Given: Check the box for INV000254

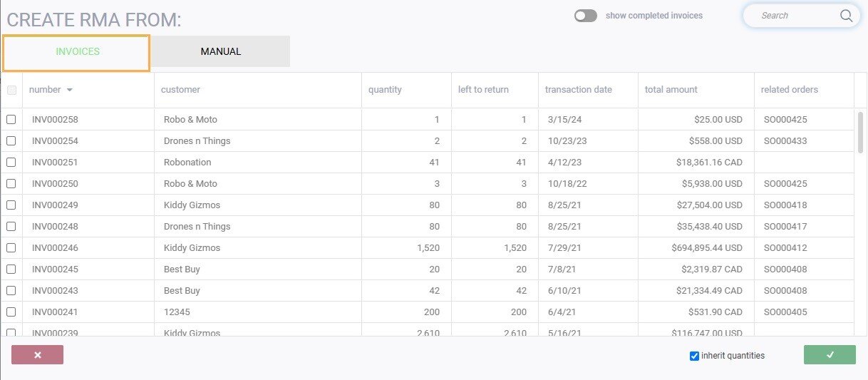Looking at the screenshot, I should click(x=11, y=141).
